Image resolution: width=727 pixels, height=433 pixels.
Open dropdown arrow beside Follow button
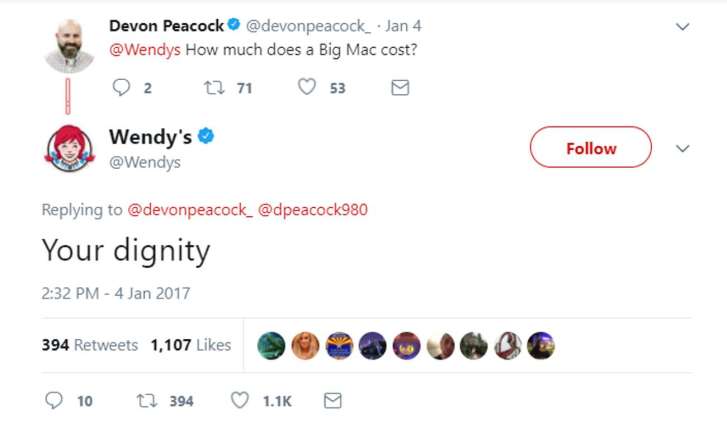coord(683,148)
